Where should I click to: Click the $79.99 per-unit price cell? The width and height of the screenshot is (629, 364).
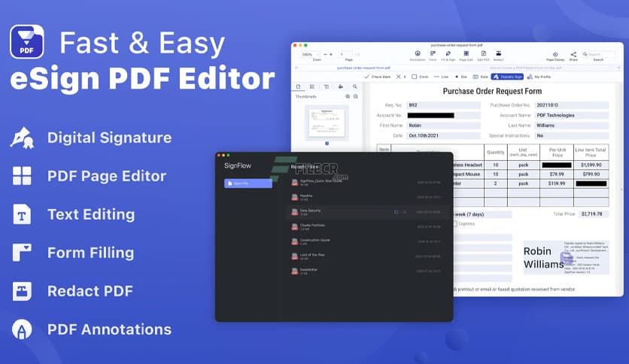556,174
